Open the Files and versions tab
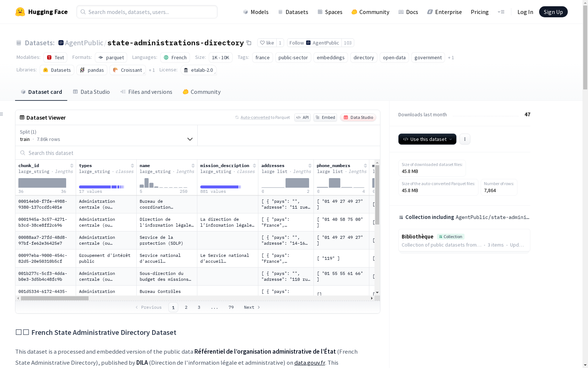588x368 pixels. (146, 92)
